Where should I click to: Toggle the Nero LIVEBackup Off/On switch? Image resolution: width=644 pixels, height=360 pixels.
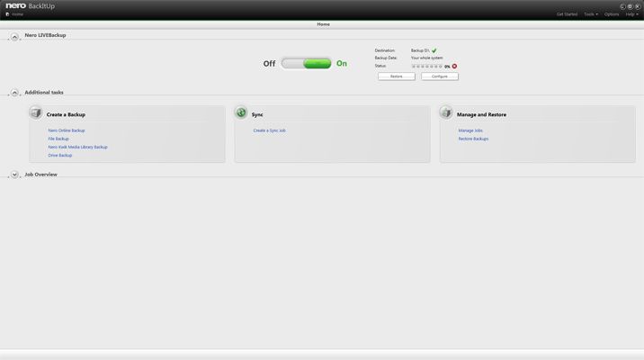coord(307,63)
